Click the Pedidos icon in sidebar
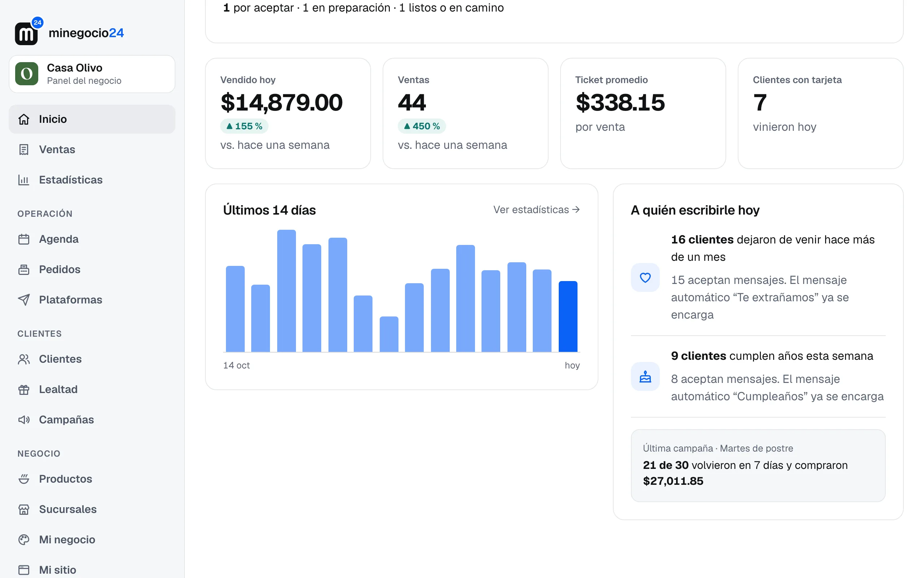 pos(24,269)
